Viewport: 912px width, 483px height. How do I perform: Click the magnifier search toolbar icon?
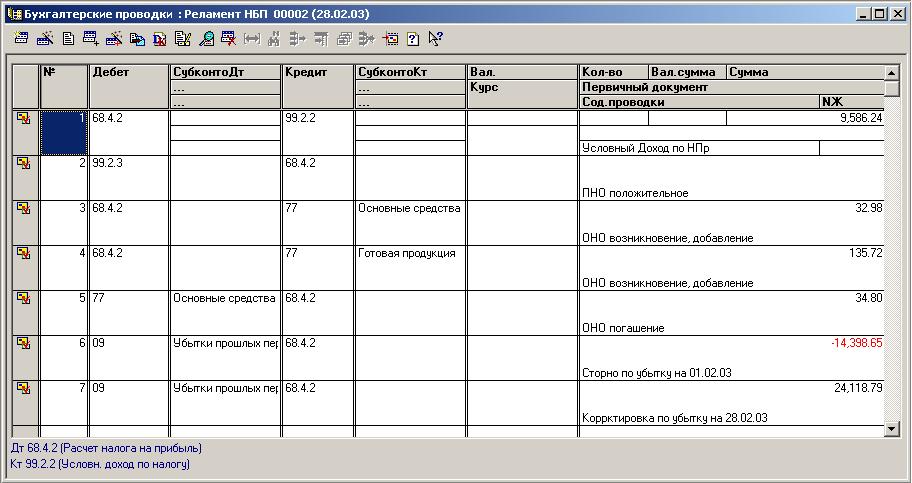point(206,39)
